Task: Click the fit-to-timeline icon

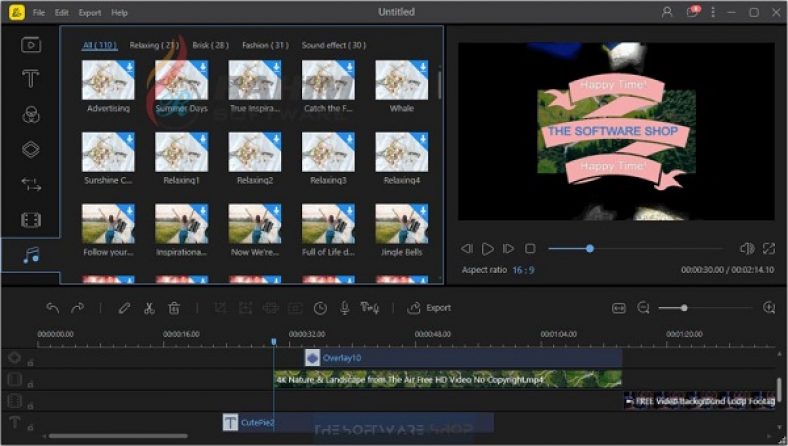Action: (x=619, y=308)
